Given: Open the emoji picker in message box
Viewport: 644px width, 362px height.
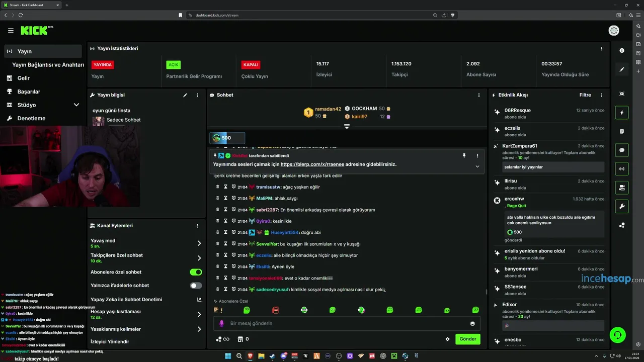Looking at the screenshot, I should [472, 323].
